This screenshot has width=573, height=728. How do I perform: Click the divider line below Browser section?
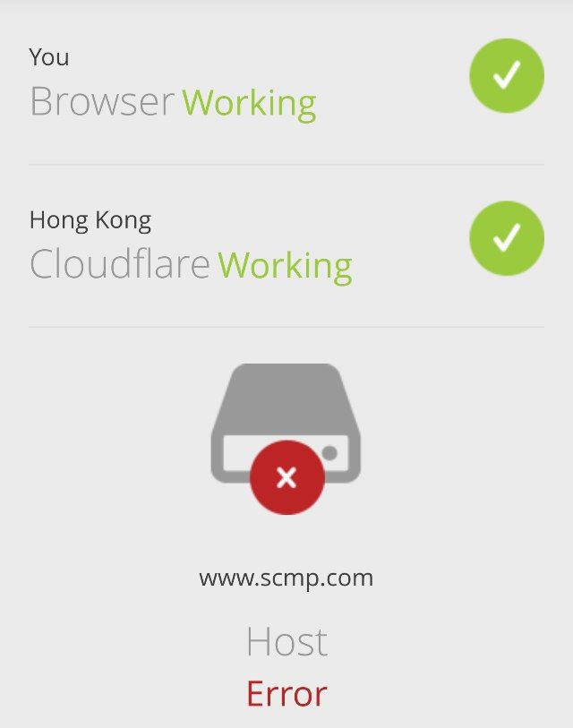pos(286,164)
